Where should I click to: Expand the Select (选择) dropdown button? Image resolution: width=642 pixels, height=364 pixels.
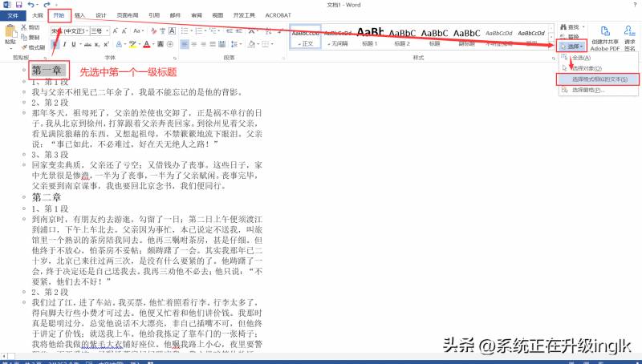pos(572,47)
